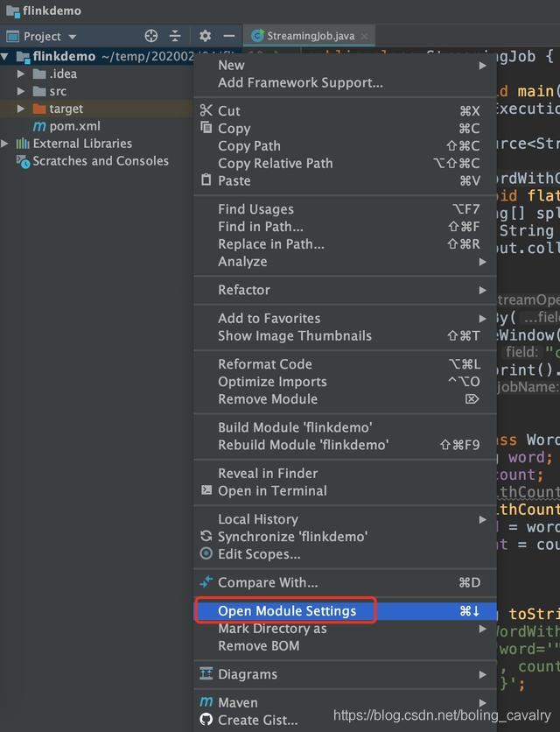Screen dimensions: 560x732
Task: Click the GitHub icon beside Create Gist
Action: tap(206, 720)
